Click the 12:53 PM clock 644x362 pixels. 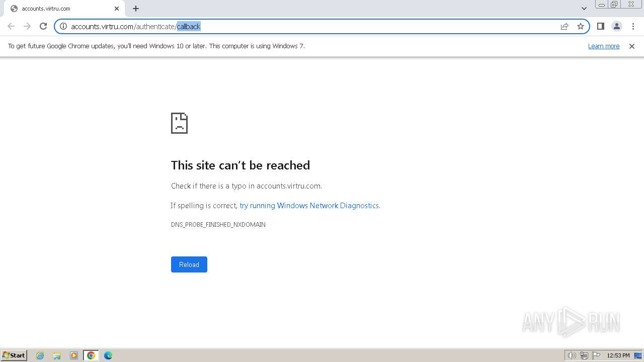[x=618, y=355]
